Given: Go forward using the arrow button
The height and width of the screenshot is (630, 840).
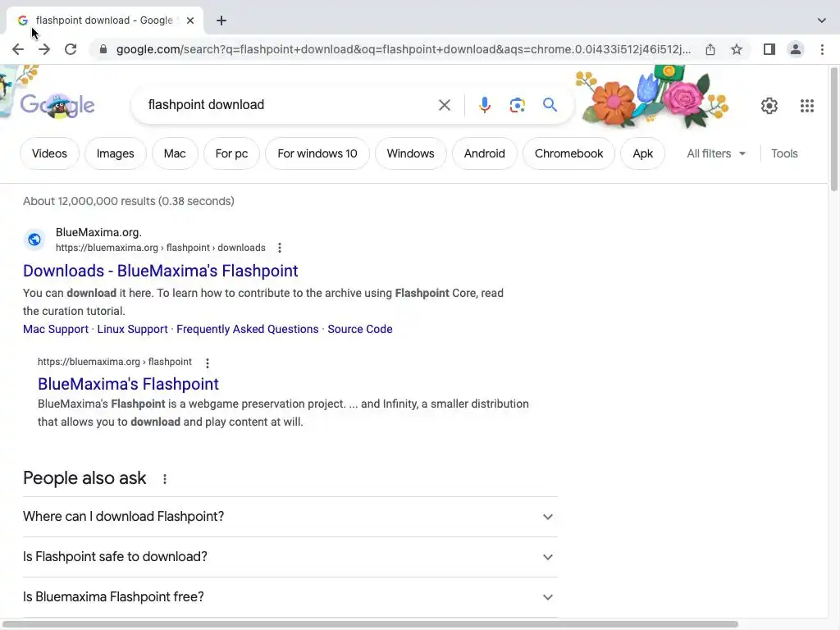Looking at the screenshot, I should point(44,49).
